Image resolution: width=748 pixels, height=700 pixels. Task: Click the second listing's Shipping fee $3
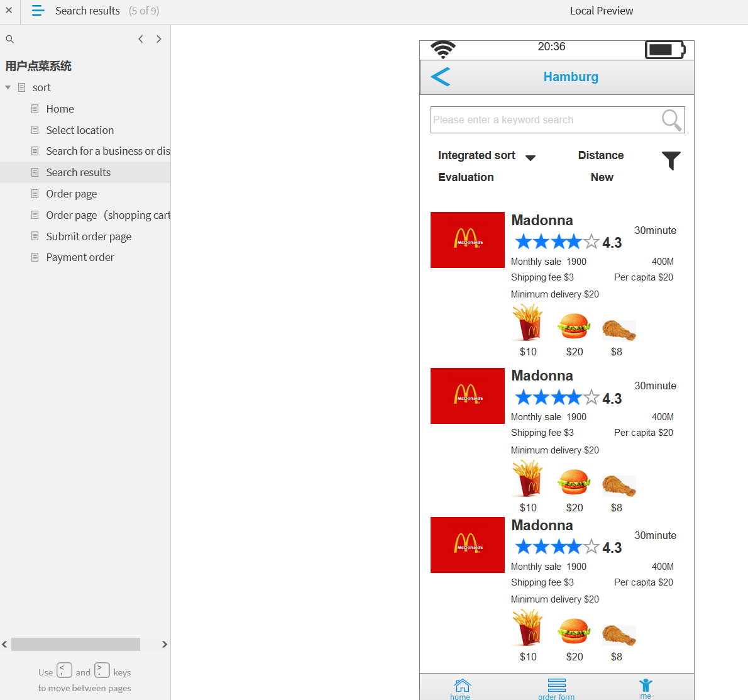click(x=542, y=433)
